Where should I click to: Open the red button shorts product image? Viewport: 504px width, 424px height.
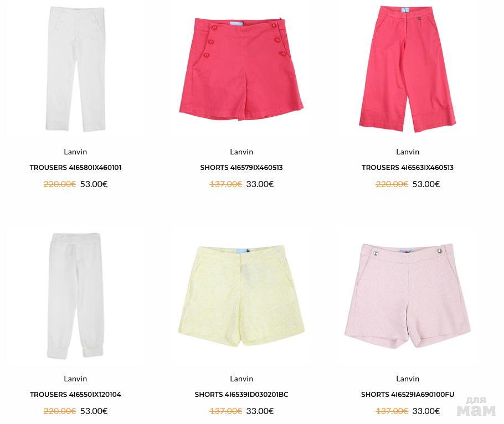click(x=241, y=69)
